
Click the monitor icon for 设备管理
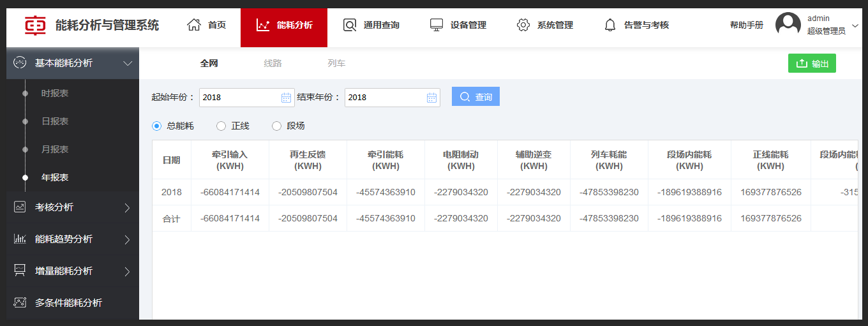437,25
